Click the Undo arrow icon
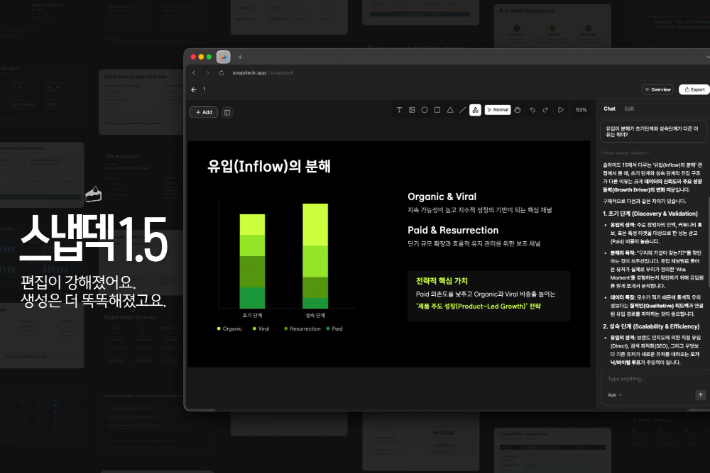710x473 pixels. tap(532, 110)
